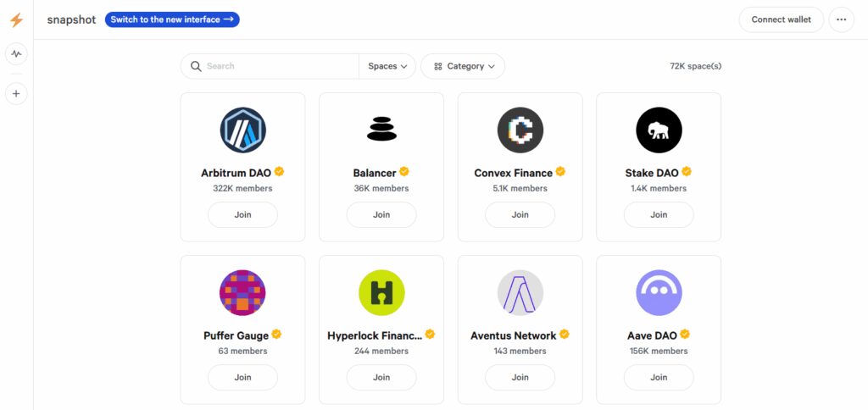Click Switch to the new interface

172,19
